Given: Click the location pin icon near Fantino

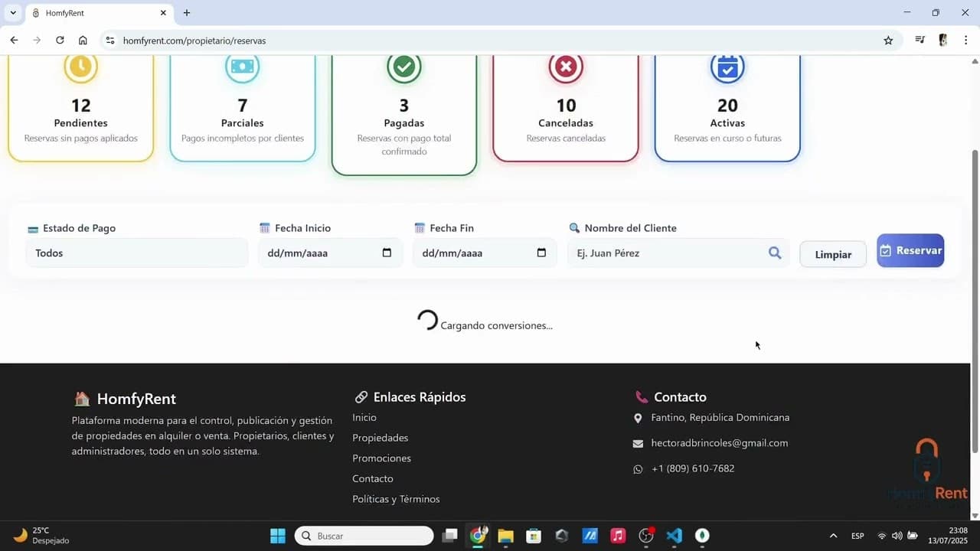Looking at the screenshot, I should (638, 418).
